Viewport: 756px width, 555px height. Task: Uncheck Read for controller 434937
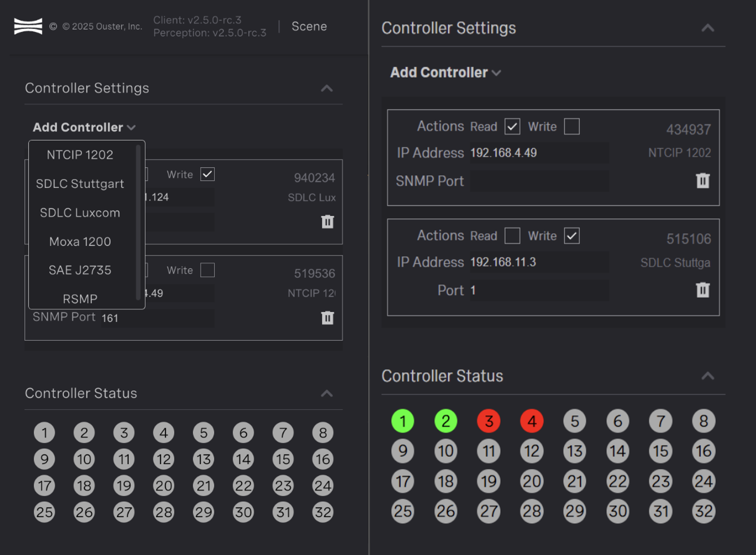click(x=512, y=127)
